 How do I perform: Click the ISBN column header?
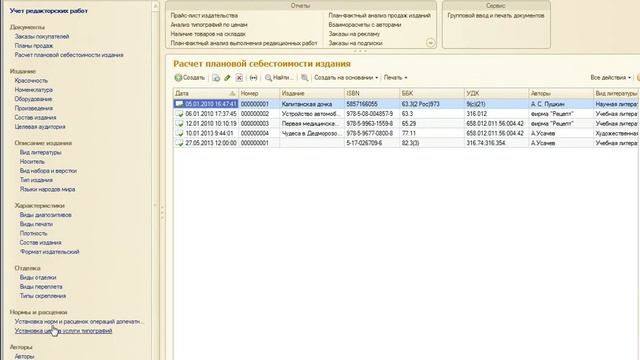[372, 93]
